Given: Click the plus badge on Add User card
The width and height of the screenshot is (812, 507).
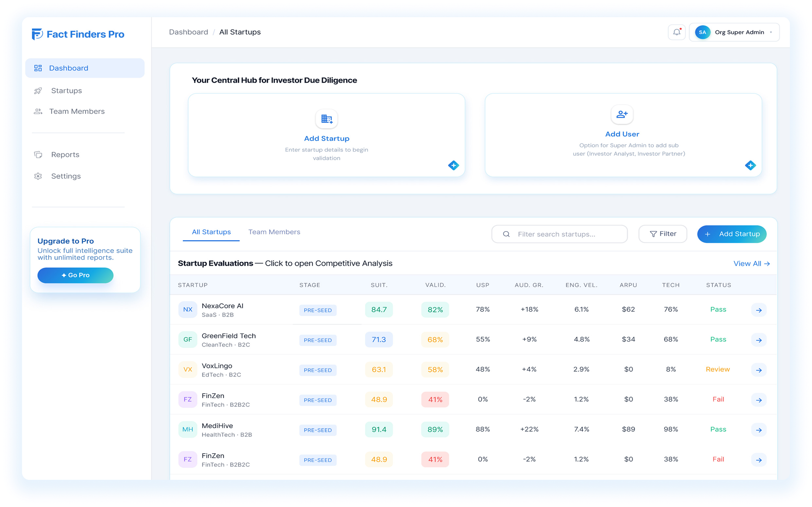Looking at the screenshot, I should click(750, 165).
